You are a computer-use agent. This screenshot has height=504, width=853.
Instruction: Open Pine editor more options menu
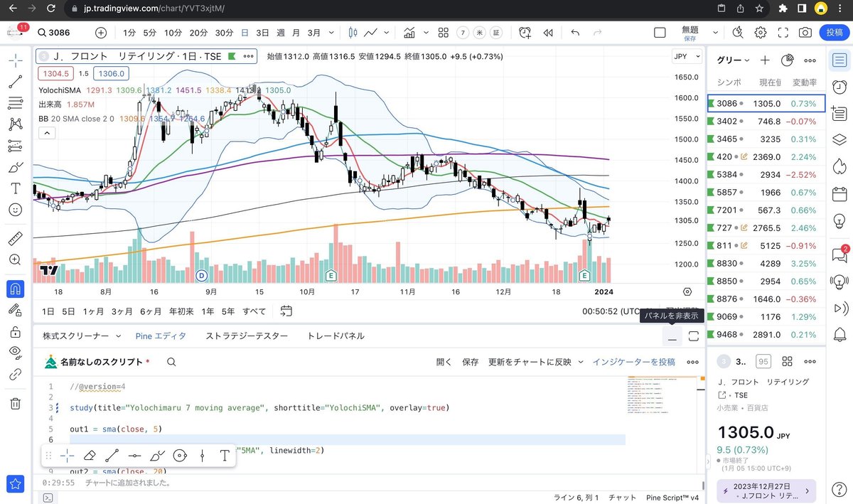692,362
